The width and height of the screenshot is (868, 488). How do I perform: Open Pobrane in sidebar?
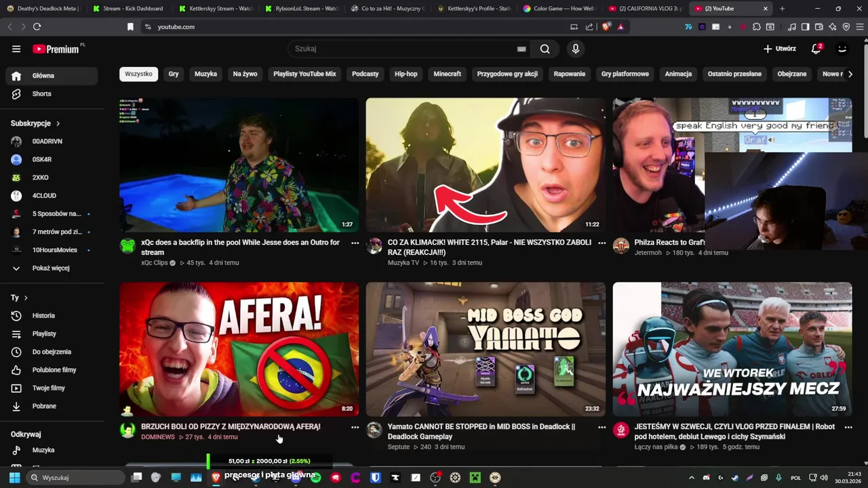(x=52, y=407)
